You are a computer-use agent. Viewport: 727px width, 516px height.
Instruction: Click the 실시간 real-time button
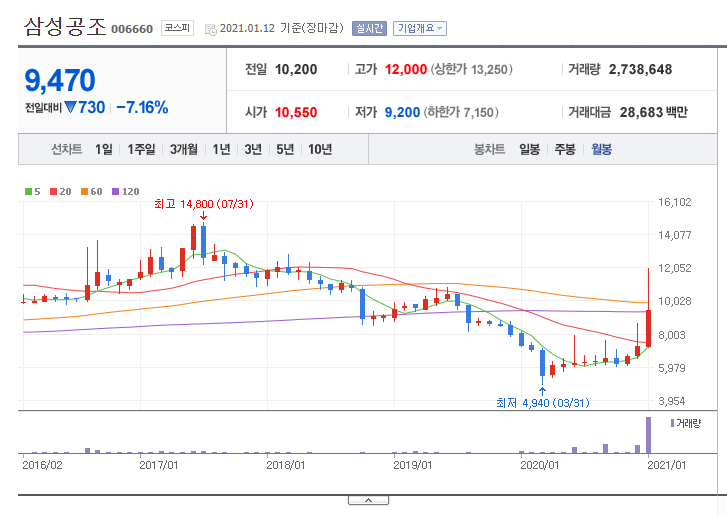coord(369,28)
